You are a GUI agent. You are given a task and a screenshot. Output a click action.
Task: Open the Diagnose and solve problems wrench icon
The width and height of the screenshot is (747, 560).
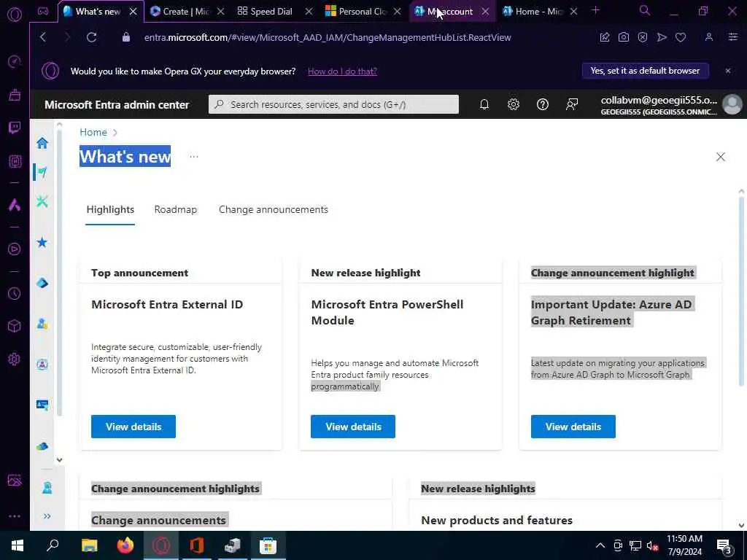pos(42,201)
